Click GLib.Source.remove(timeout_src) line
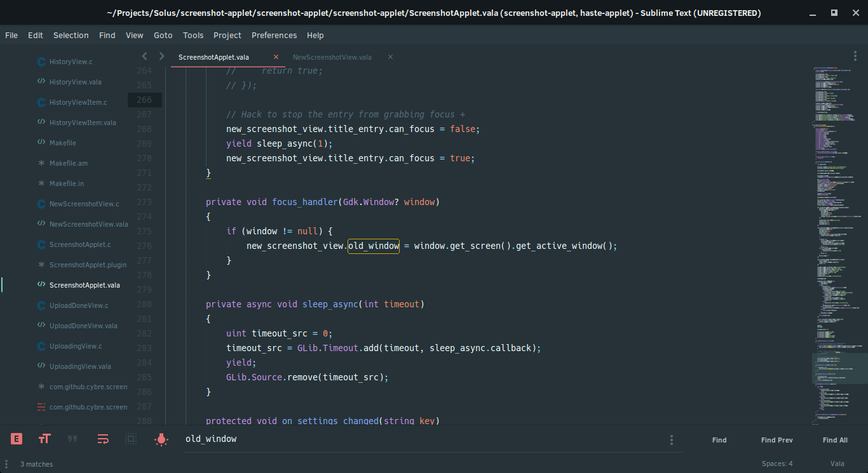The image size is (868, 473). 307,377
